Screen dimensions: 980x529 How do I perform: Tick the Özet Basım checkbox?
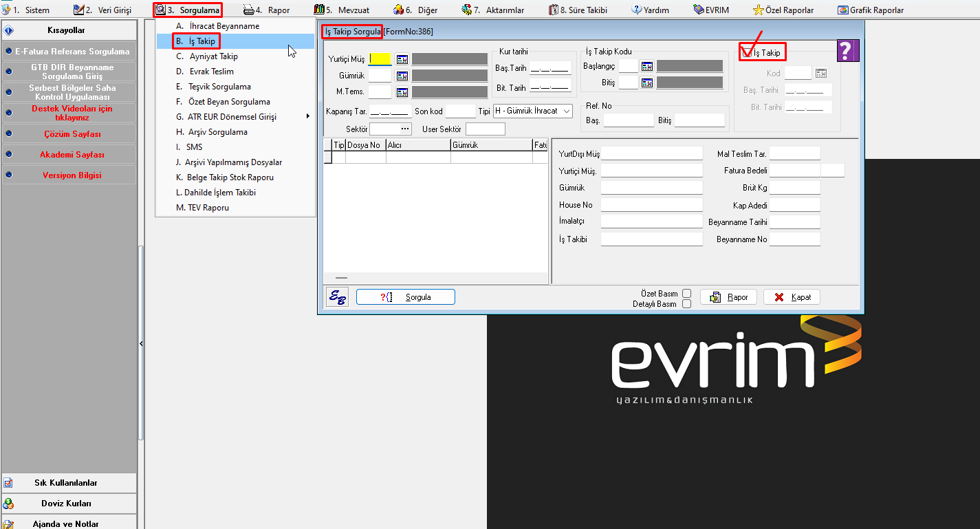click(x=686, y=294)
